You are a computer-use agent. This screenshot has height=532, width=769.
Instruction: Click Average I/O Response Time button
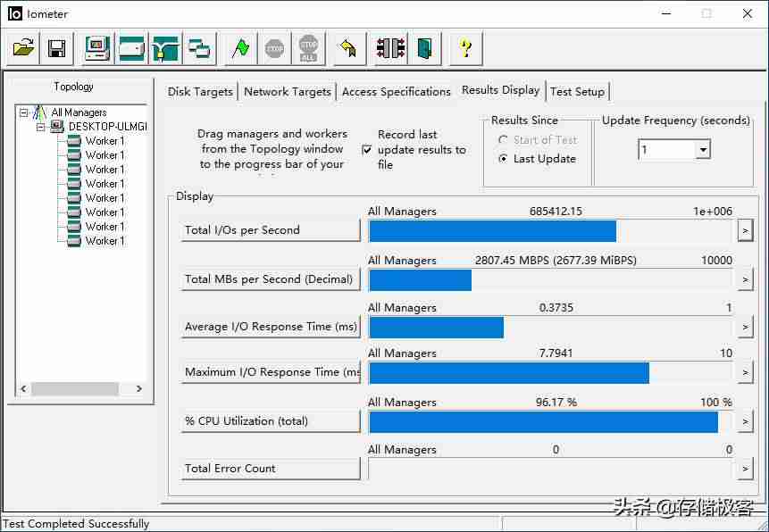[271, 327]
